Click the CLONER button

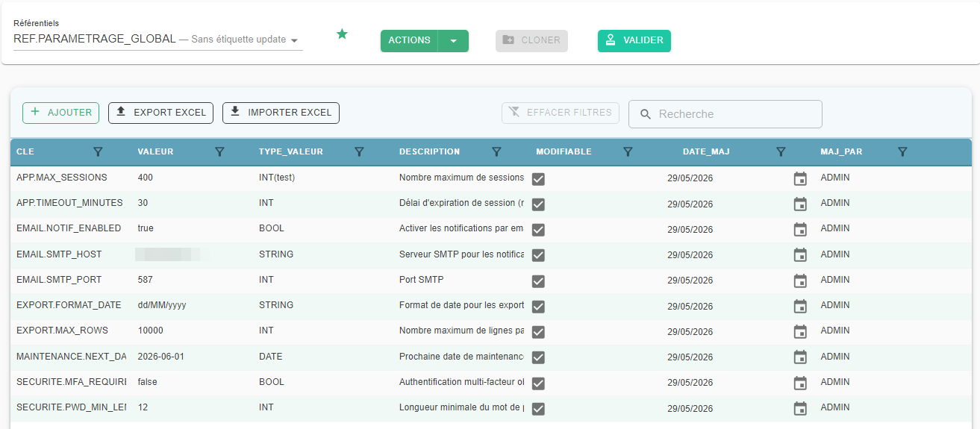[x=531, y=41]
